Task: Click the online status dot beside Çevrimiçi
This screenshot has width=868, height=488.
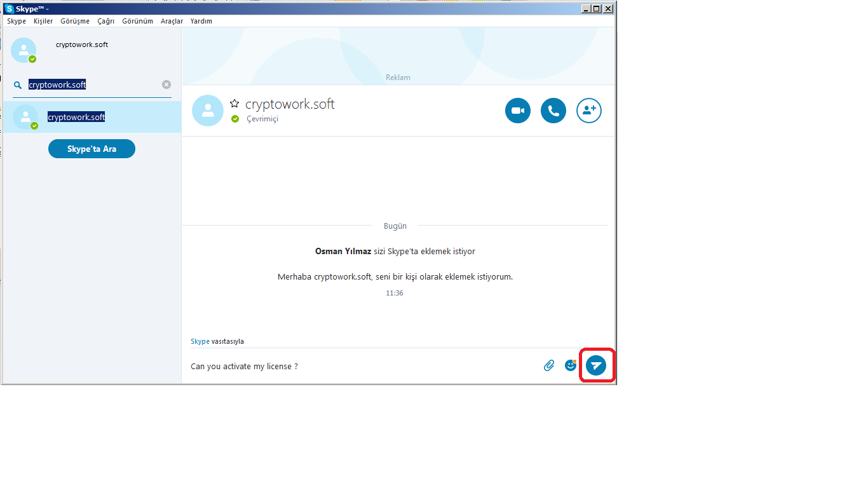Action: (x=235, y=119)
